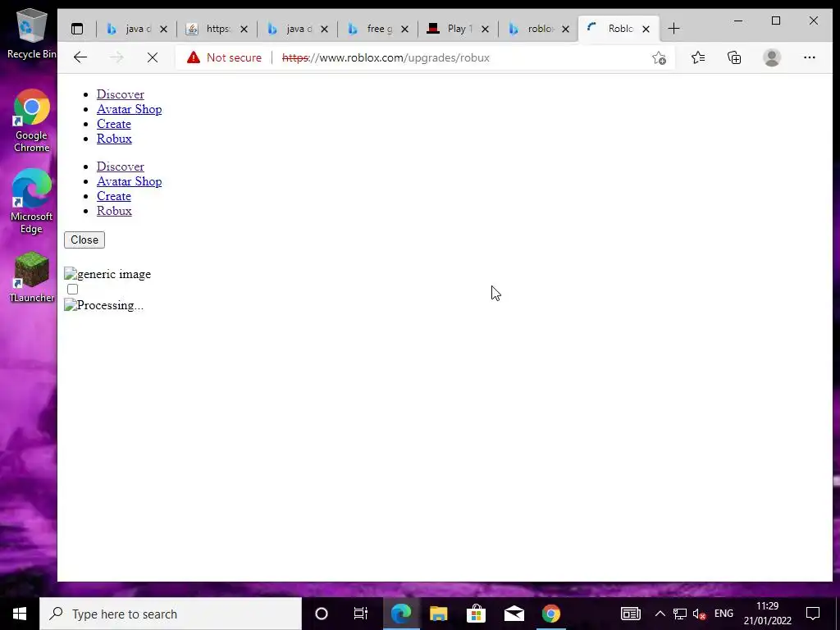Tick the checkbox below generic image
Screen dimensions: 840x630
click(x=73, y=290)
